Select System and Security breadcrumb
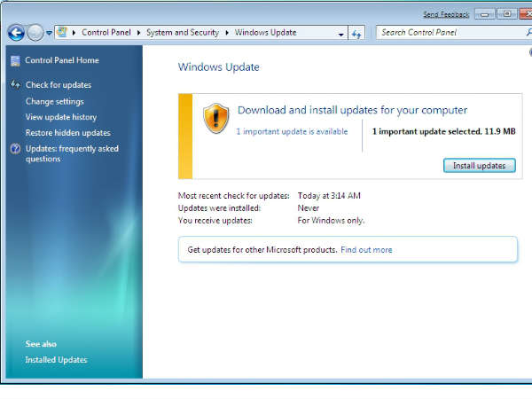 (x=185, y=33)
